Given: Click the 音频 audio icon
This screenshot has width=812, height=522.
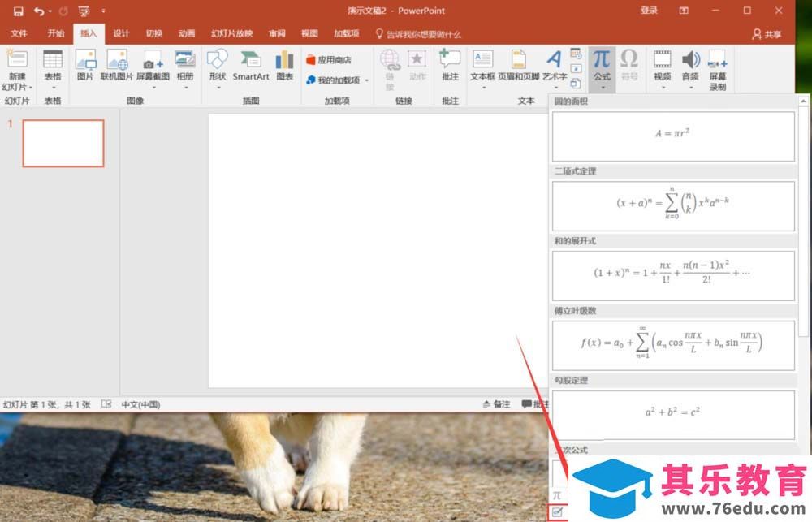Looking at the screenshot, I should (690, 59).
